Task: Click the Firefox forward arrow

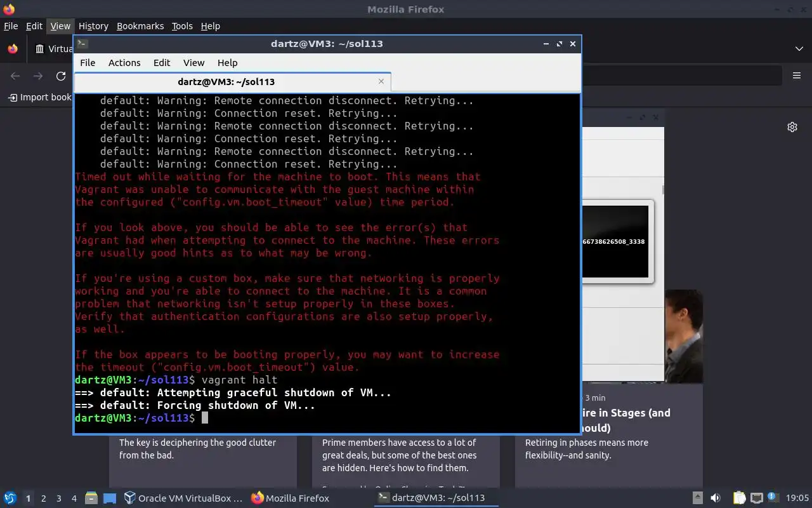Action: tap(38, 76)
